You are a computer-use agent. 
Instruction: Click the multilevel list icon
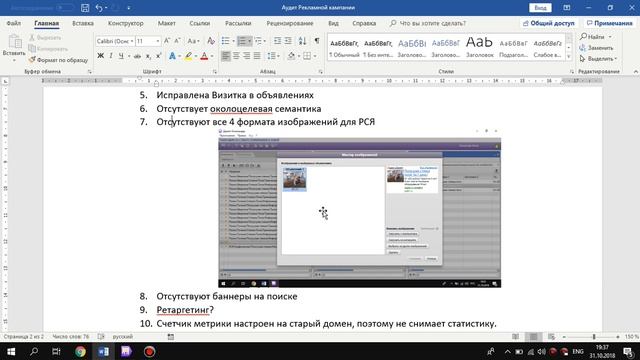[x=258, y=41]
